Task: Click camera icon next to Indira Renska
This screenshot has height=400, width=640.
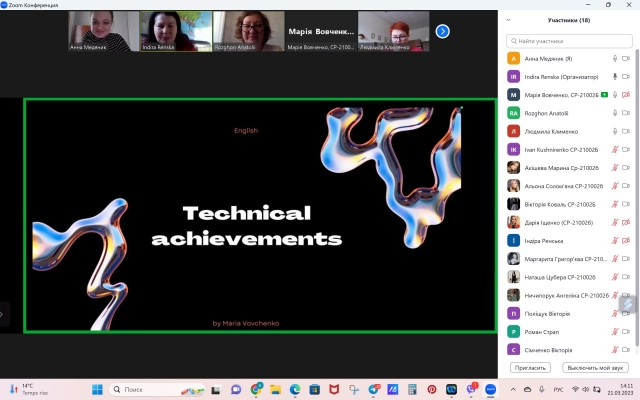Action: 626,77
